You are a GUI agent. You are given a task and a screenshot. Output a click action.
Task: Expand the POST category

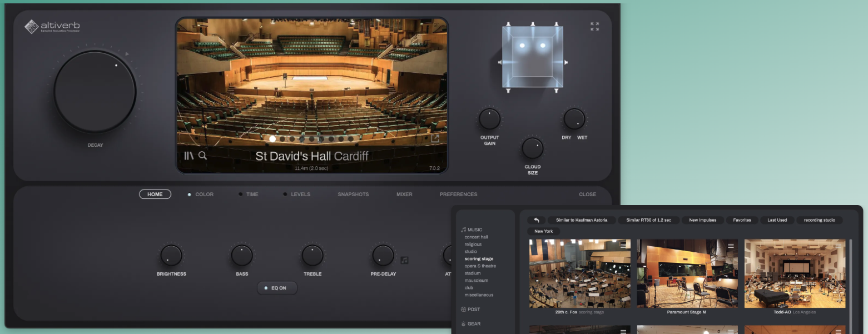click(x=474, y=309)
